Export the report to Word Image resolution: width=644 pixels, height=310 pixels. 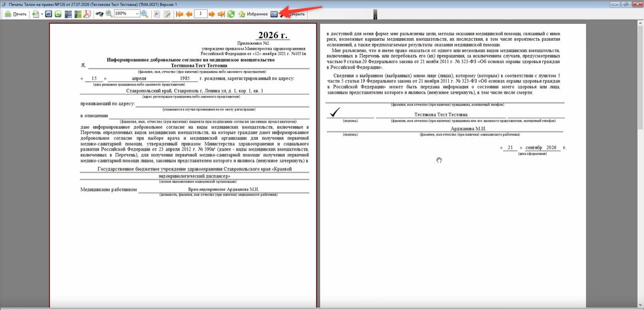point(49,14)
